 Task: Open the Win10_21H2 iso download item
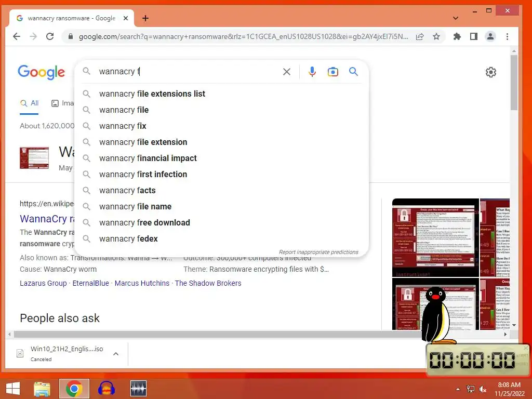60,353
